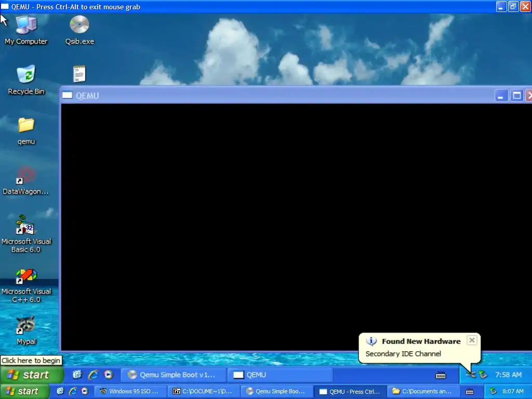Image resolution: width=532 pixels, height=399 pixels.
Task: Launch Microsoft Visual C++ 6.0 shortcut
Action: [x=26, y=286]
